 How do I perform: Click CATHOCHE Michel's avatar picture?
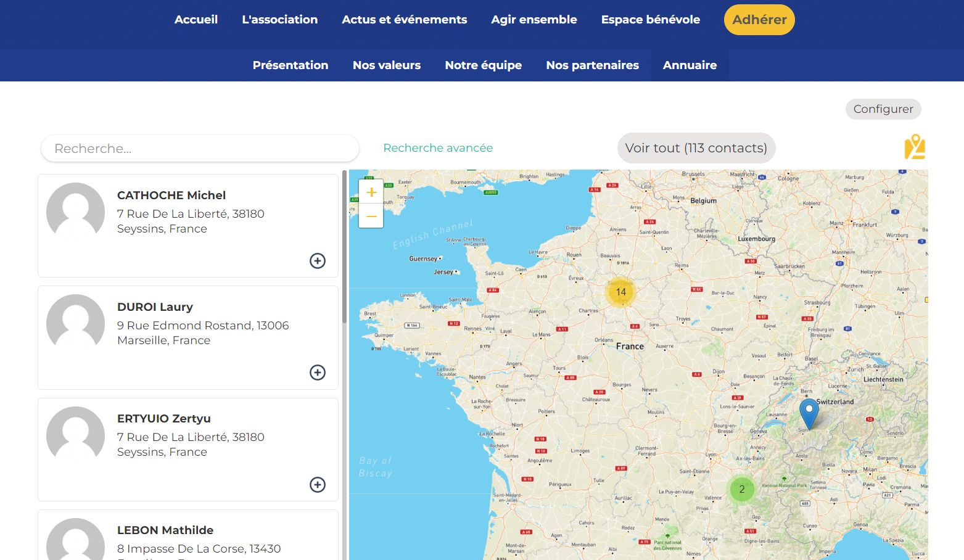76,212
